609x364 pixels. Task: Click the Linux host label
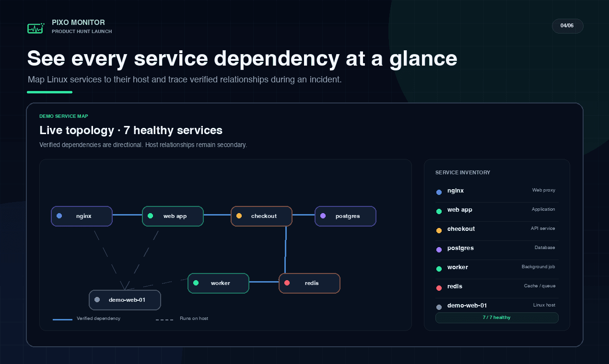click(x=544, y=305)
